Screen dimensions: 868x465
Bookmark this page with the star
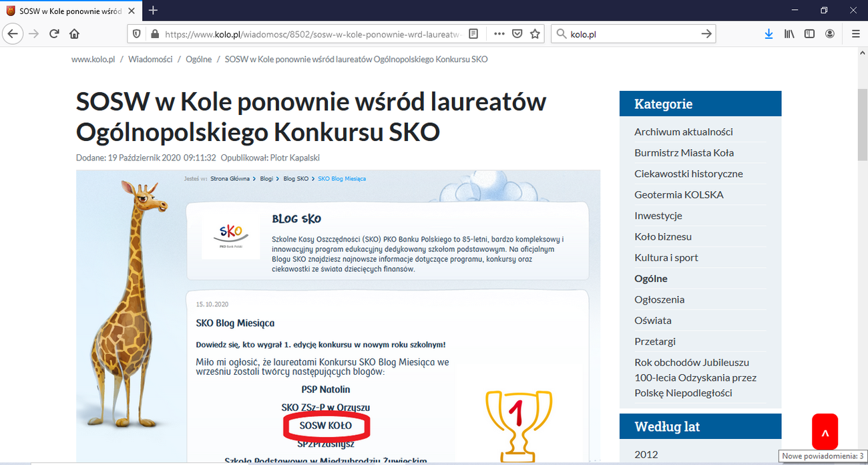[535, 33]
